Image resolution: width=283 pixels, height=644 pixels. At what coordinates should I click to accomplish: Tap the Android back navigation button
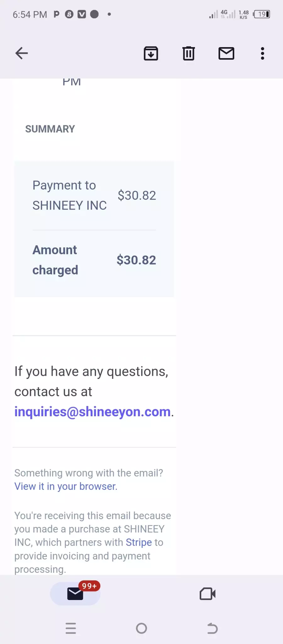coord(212,628)
